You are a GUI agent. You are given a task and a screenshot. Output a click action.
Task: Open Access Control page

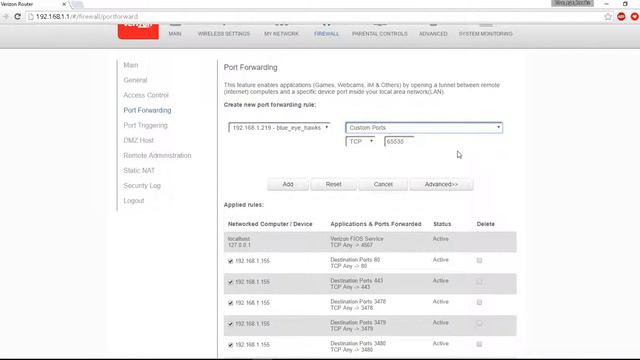click(146, 95)
